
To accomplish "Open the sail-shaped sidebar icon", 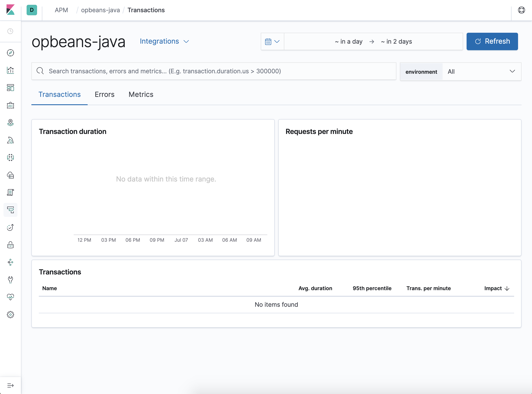I will tap(10, 140).
